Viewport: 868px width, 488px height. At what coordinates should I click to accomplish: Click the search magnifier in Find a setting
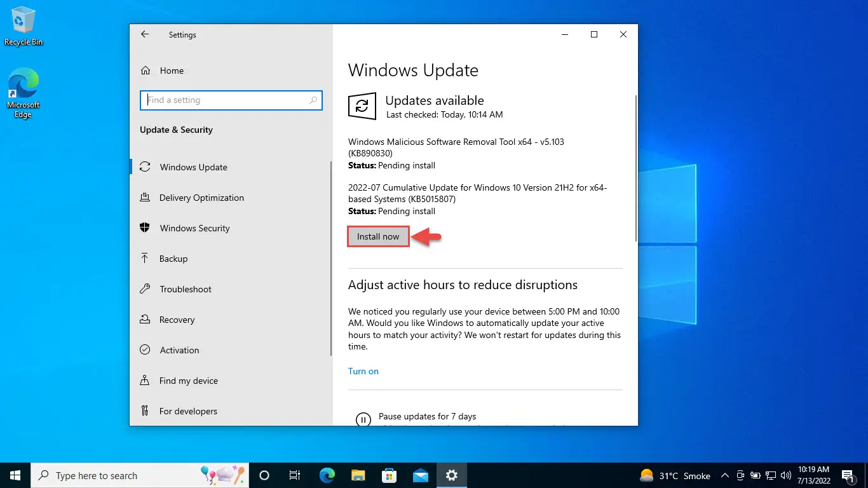313,100
